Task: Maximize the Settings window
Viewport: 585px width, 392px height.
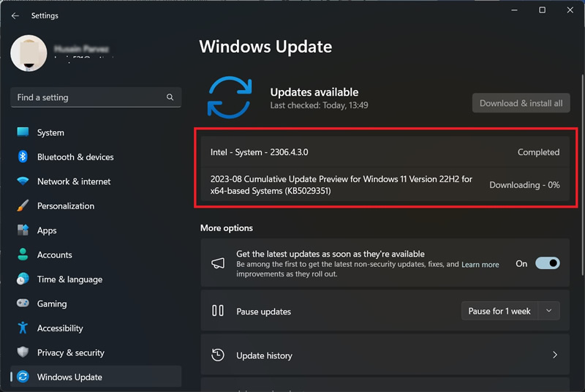Action: pos(542,10)
